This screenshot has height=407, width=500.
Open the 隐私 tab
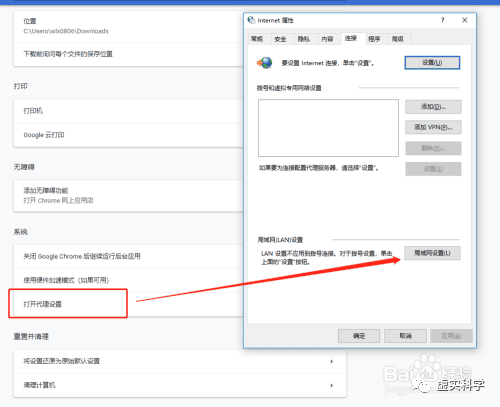pos(304,39)
